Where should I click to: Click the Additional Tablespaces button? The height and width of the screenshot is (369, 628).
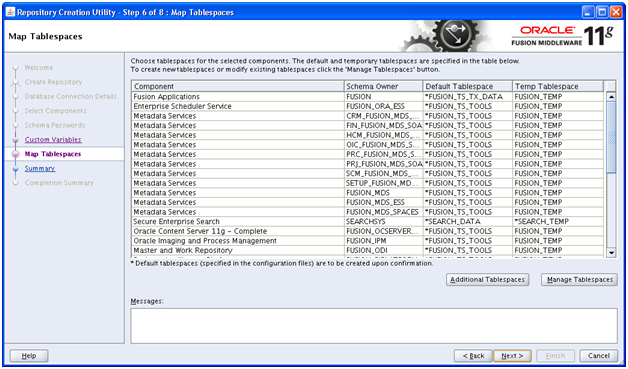(487, 280)
